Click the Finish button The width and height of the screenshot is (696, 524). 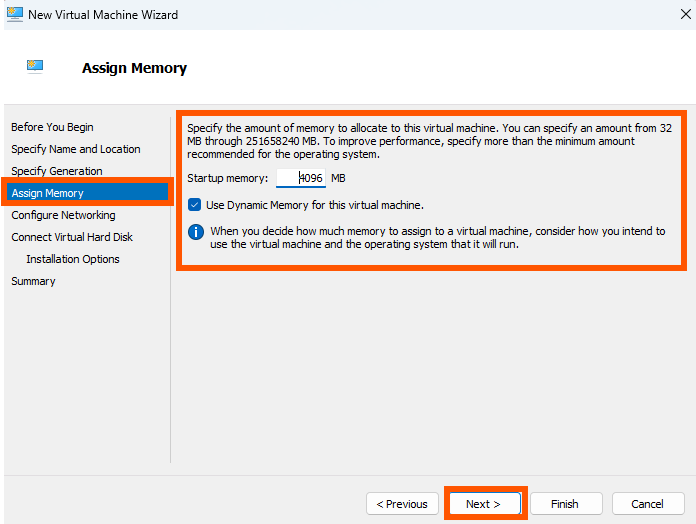(x=566, y=504)
